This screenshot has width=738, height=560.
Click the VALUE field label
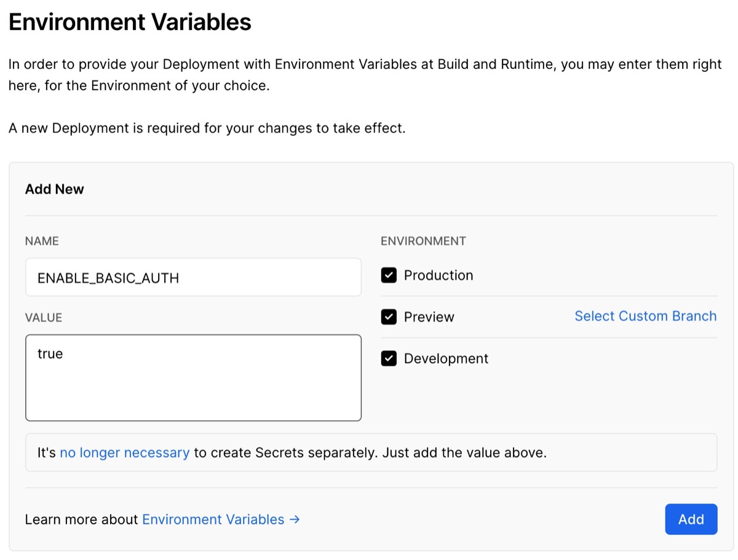43,318
